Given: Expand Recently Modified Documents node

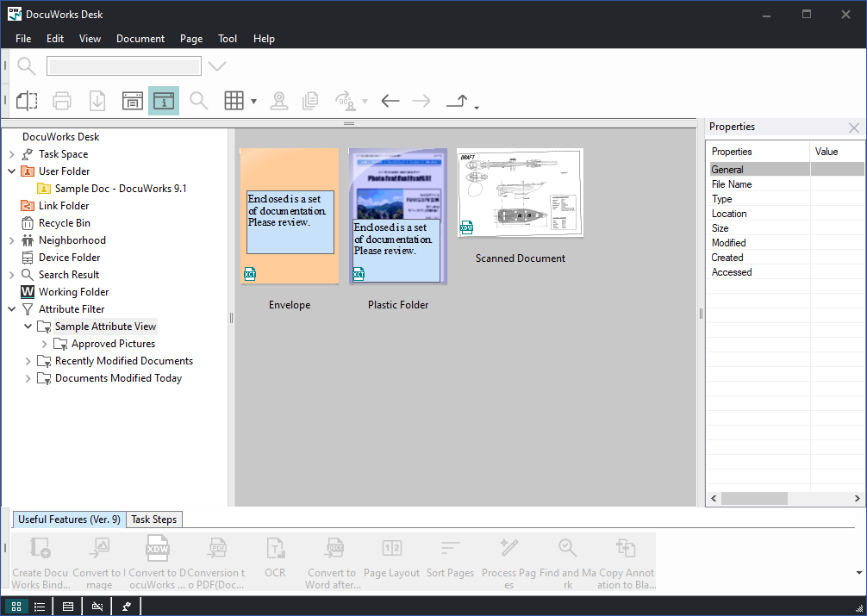Looking at the screenshot, I should [x=28, y=361].
